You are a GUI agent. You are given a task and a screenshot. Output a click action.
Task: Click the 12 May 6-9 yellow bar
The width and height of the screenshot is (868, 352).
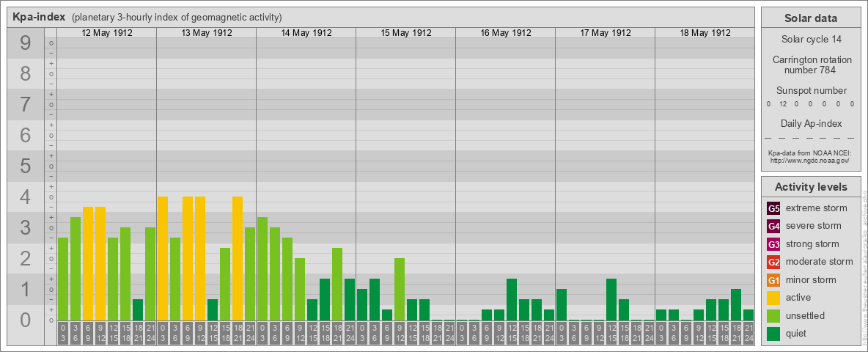pyautogui.click(x=88, y=263)
